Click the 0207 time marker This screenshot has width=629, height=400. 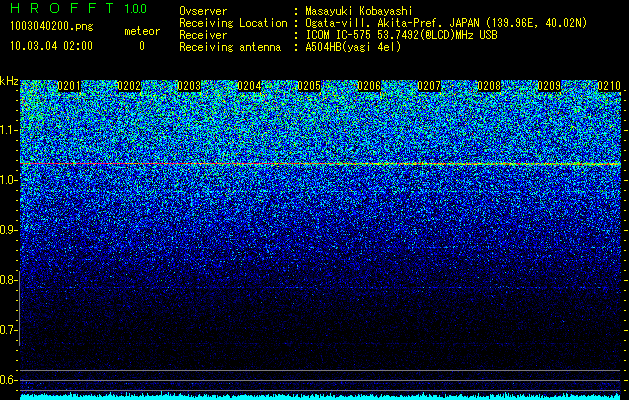pyautogui.click(x=429, y=86)
